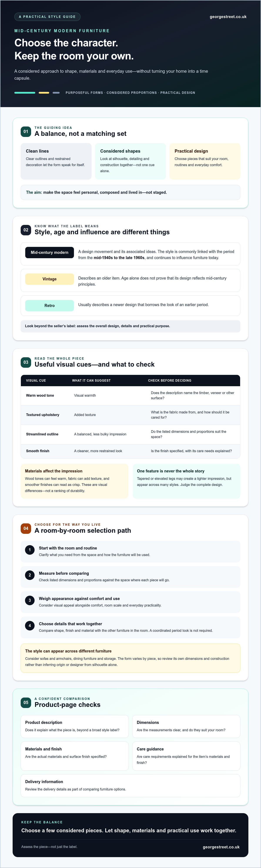Select step 3 circle icon
This screenshot has height=868, width=261.
(30, 600)
